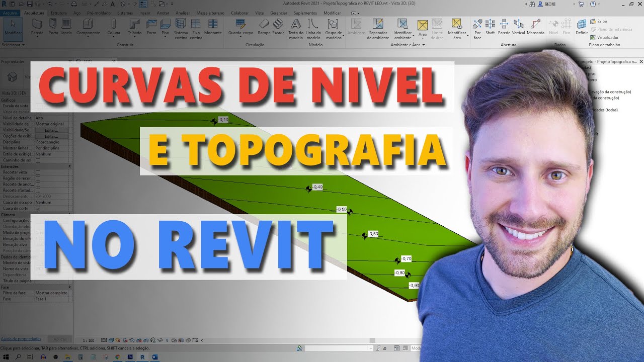Choose the Texto do modelo tool
Viewport: 644px width, 362px height.
(296, 29)
